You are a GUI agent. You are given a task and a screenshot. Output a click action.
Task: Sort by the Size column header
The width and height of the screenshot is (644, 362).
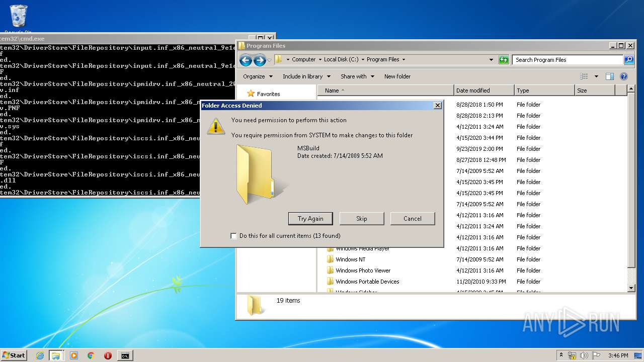(595, 90)
